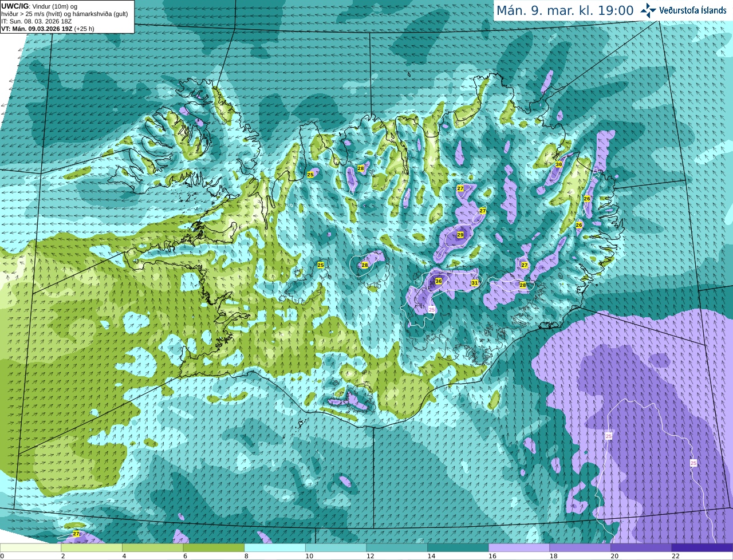Click the scale number 2 on the color bar
Image resolution: width=733 pixels, height=560 pixels.
click(63, 556)
